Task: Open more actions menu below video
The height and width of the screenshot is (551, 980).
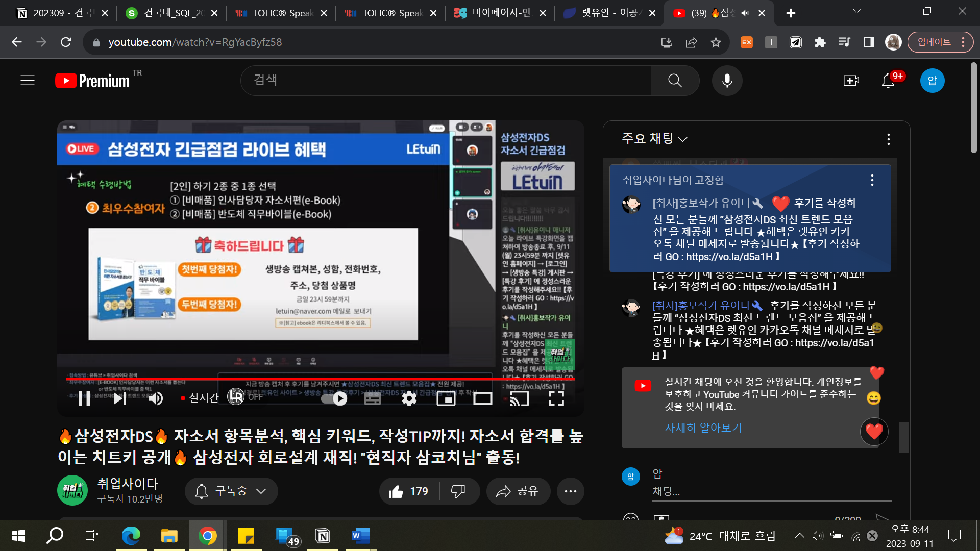Action: (x=570, y=491)
